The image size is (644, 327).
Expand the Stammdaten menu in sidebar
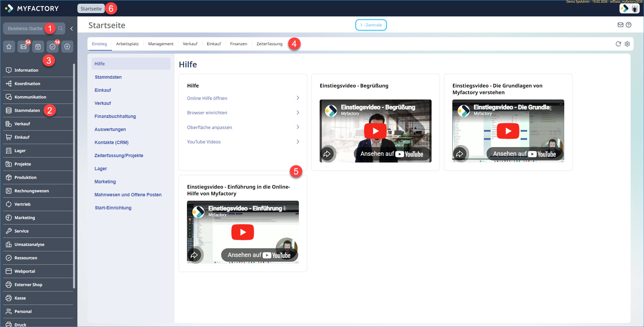[27, 111]
